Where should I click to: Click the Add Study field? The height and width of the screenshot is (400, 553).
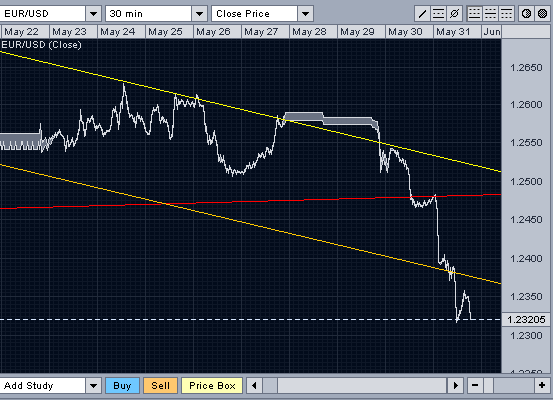click(43, 386)
